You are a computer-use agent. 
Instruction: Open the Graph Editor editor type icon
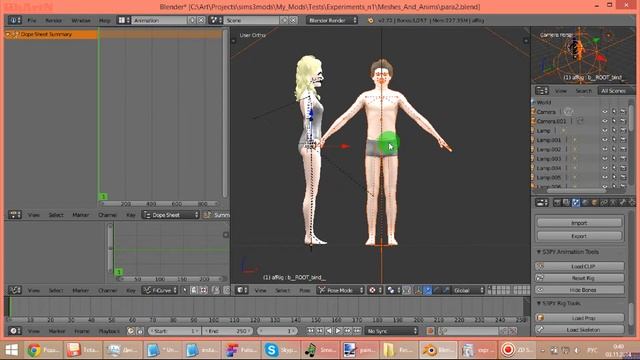coord(15,290)
